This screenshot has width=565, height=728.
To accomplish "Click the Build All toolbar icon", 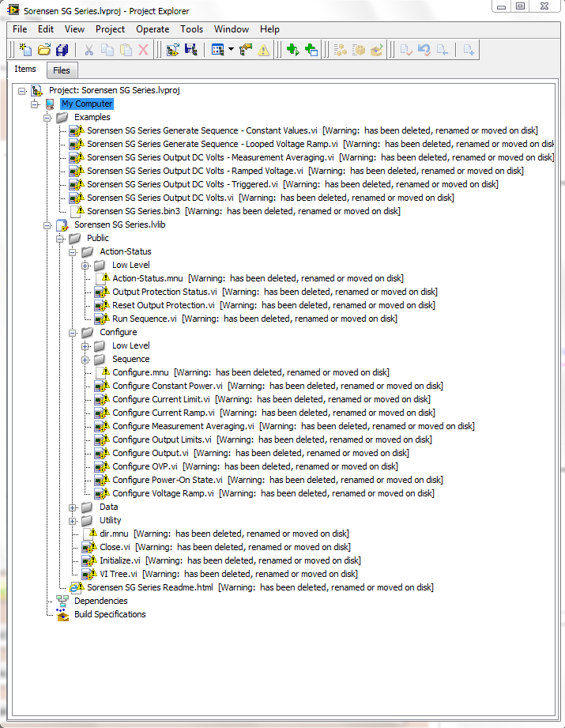I will tap(340, 49).
